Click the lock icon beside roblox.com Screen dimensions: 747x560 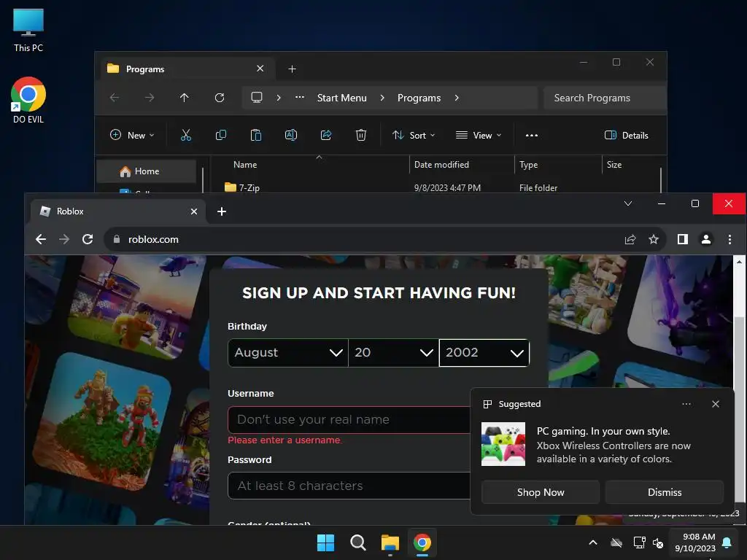[x=117, y=239]
